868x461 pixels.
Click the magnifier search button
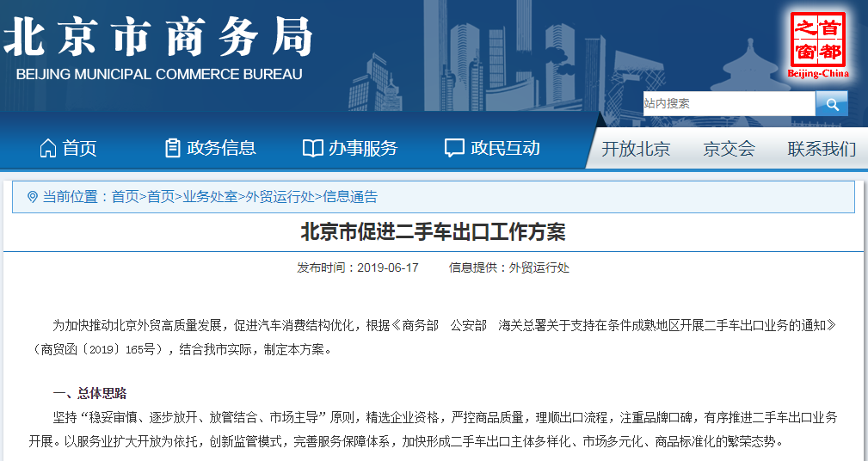(x=832, y=103)
